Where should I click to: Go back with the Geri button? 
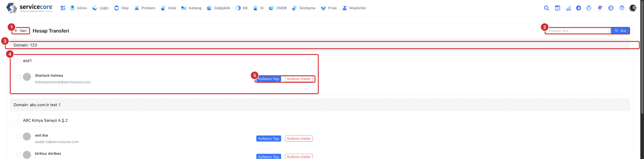click(21, 31)
